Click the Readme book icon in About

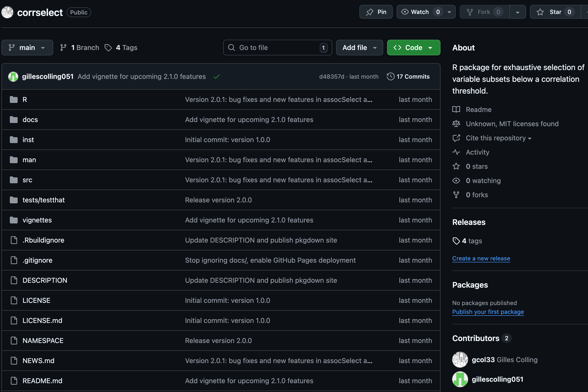pyautogui.click(x=456, y=110)
